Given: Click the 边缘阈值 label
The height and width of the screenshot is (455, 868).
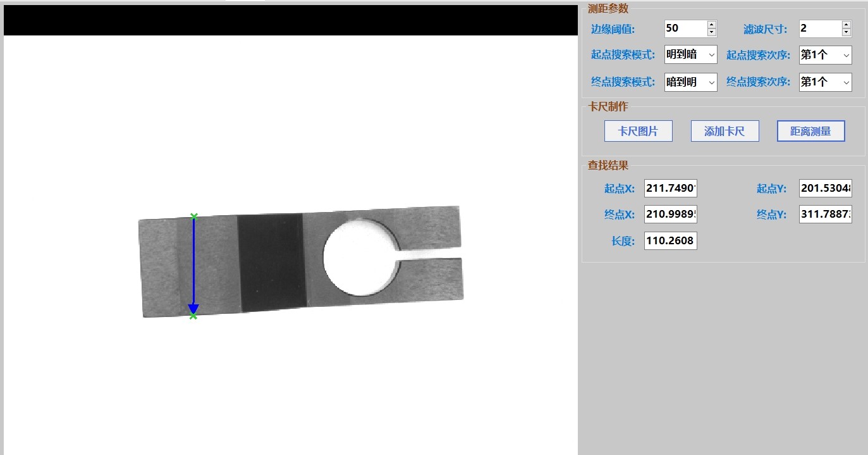Looking at the screenshot, I should click(613, 29).
